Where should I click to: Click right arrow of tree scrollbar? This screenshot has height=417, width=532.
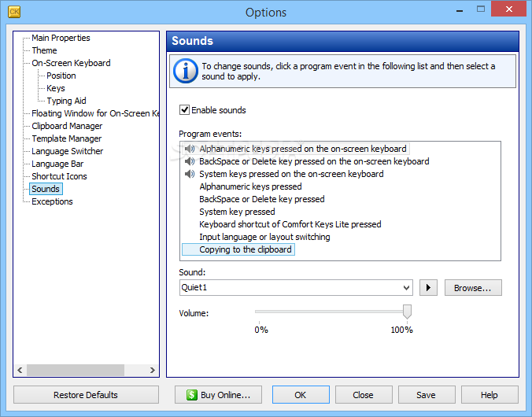coord(153,370)
